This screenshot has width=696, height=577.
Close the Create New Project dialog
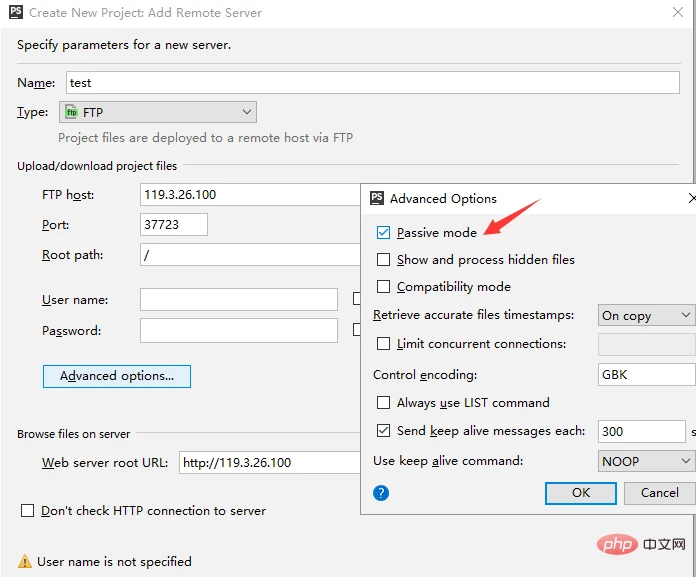click(678, 12)
